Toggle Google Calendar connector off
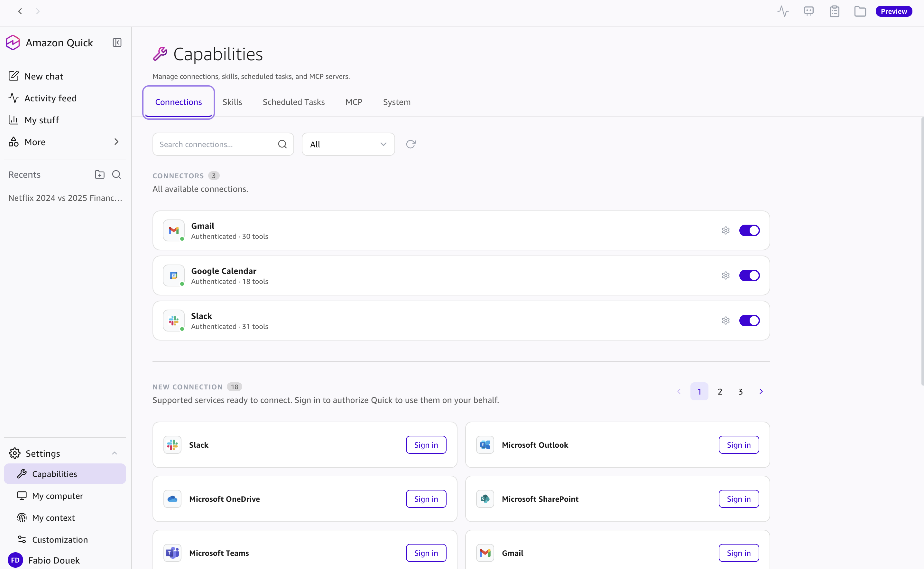Image resolution: width=924 pixels, height=569 pixels. pos(749,275)
